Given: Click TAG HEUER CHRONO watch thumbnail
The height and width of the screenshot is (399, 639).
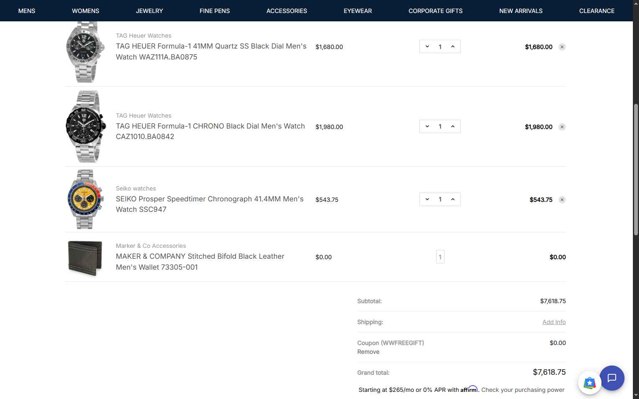Looking at the screenshot, I should pyautogui.click(x=85, y=126).
